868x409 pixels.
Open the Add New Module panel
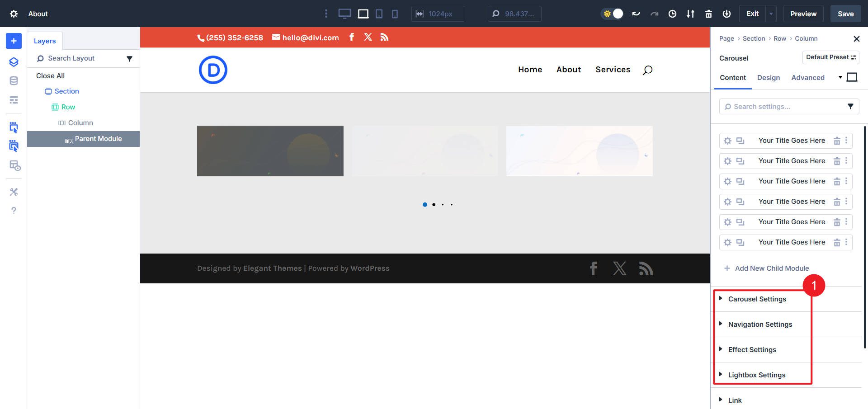point(13,41)
